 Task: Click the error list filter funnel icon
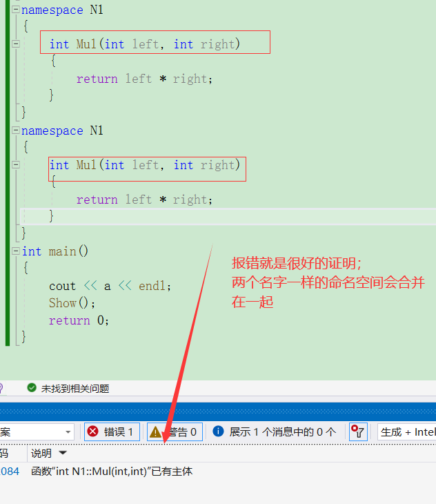tap(358, 432)
